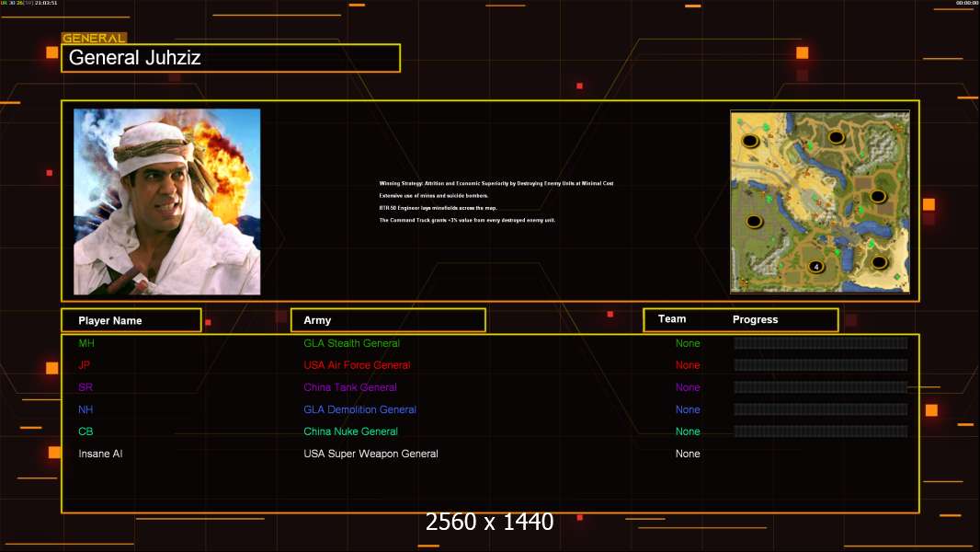Viewport: 980px width, 552px height.
Task: Click the team value None for SR
Action: [x=688, y=387]
